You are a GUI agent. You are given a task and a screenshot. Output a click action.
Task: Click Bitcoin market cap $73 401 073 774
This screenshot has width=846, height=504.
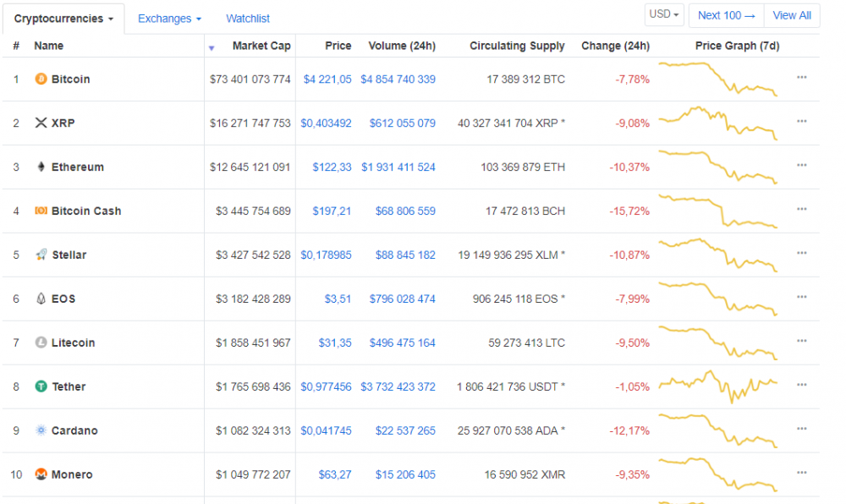coord(250,79)
